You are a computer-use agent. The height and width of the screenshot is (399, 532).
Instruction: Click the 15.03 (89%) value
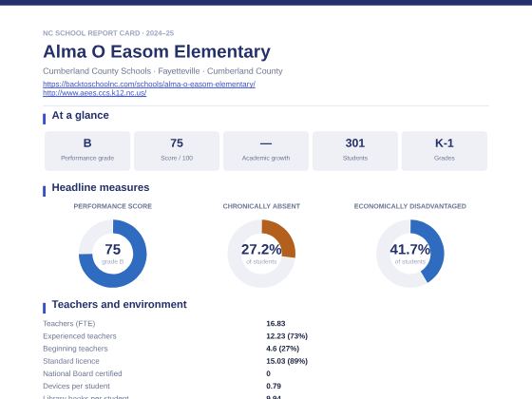click(287, 361)
